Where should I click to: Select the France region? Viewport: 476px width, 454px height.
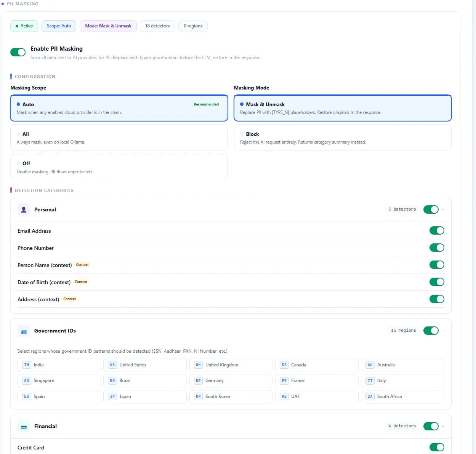317,380
